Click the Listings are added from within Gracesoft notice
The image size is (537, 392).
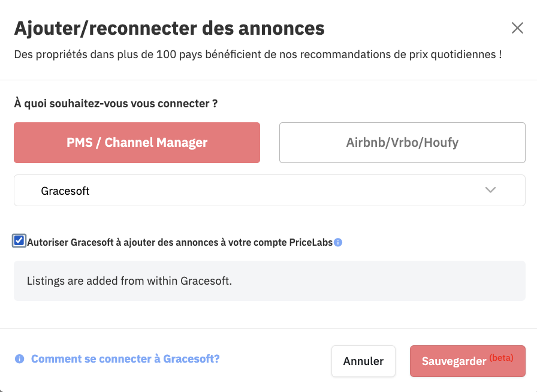(270, 281)
